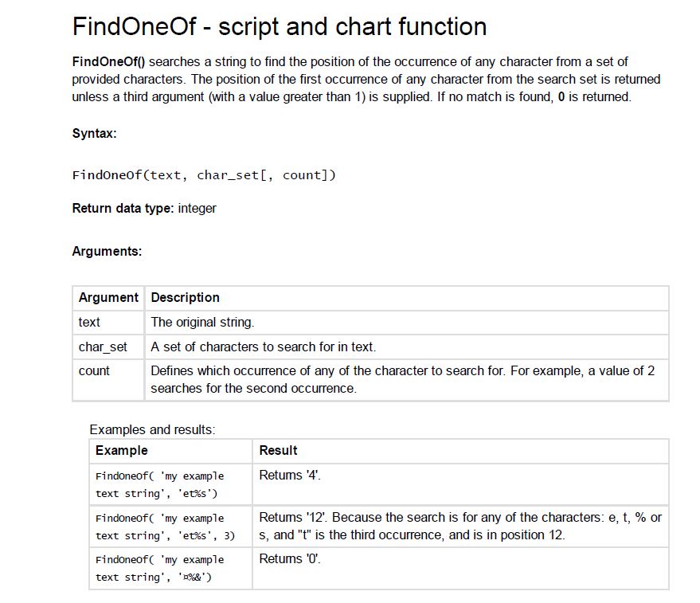The image size is (700, 603).
Task: Click the Argument column header
Action: click(x=108, y=297)
